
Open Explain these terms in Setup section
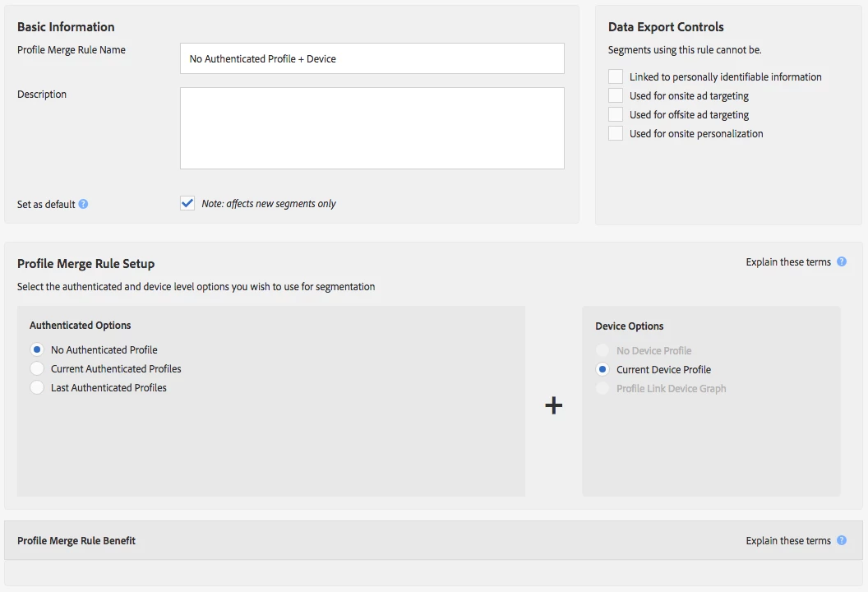788,262
